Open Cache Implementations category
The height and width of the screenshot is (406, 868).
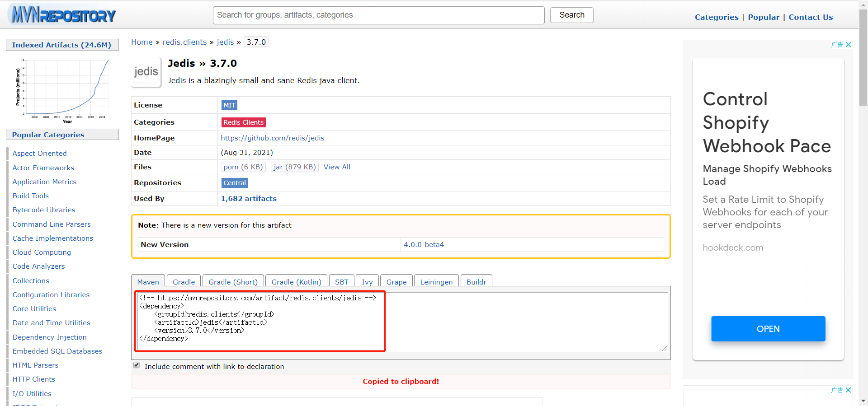tap(52, 238)
